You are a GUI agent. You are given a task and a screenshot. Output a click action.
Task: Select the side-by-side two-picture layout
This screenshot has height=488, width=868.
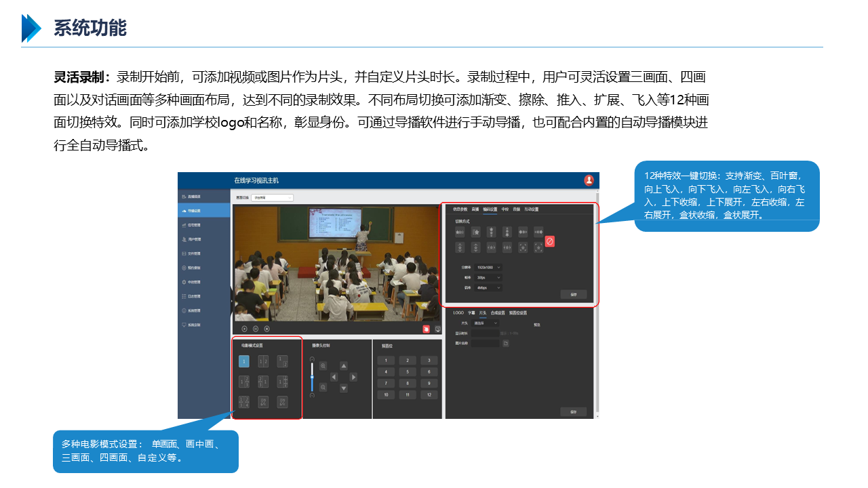[x=263, y=361]
